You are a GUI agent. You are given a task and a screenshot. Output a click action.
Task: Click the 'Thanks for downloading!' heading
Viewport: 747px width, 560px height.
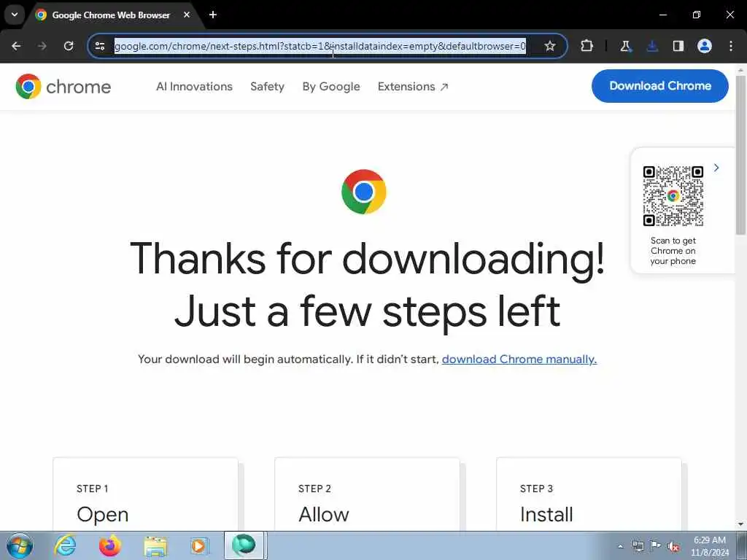click(368, 259)
